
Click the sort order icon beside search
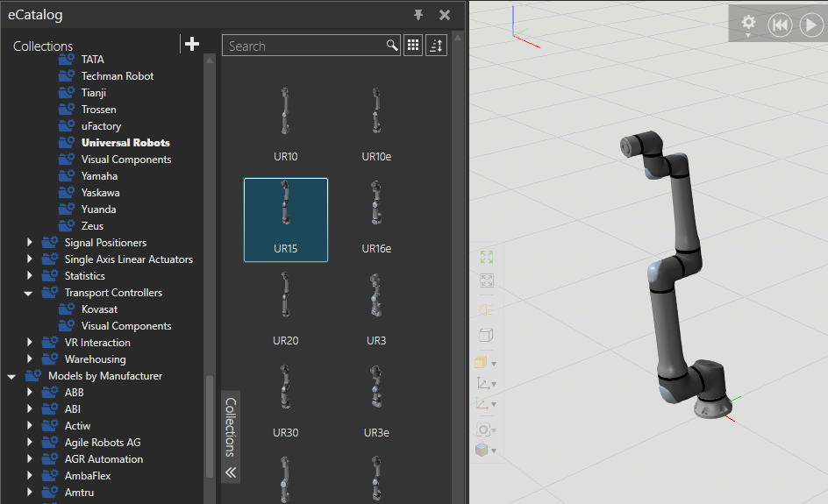click(437, 46)
